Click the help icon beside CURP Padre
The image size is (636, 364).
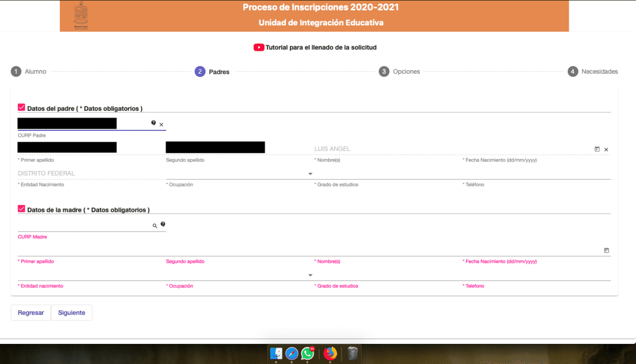[x=154, y=123]
